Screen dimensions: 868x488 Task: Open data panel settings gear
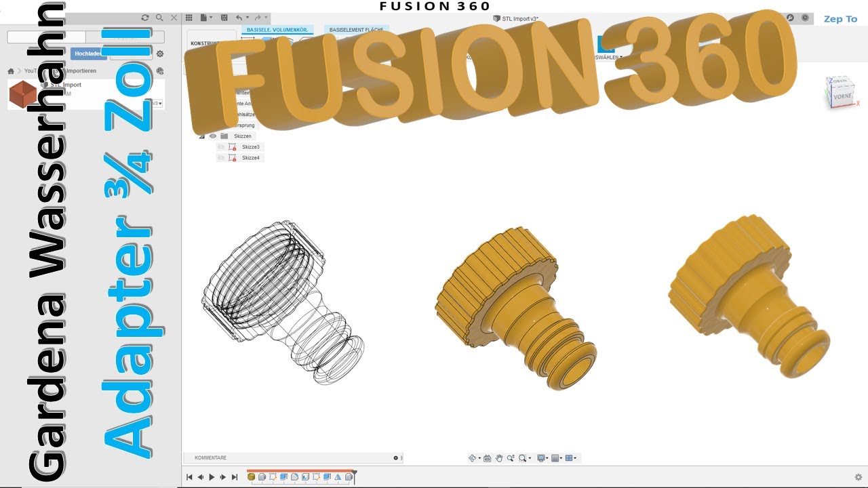(160, 54)
